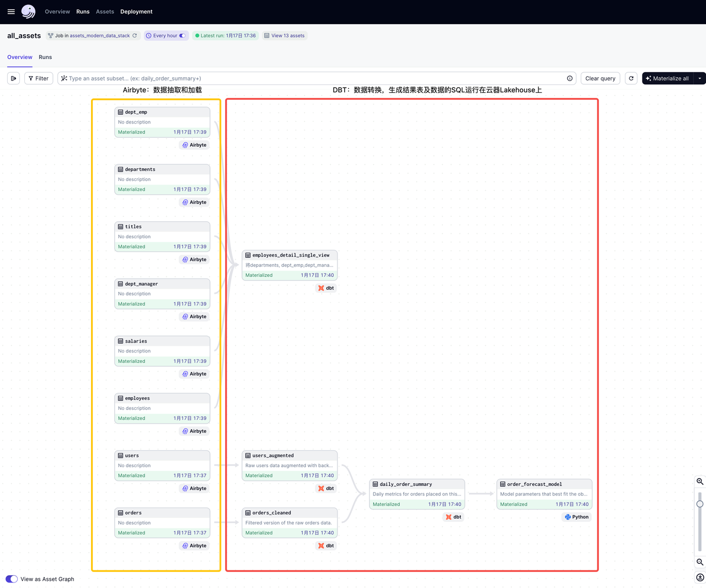Click the download graph icon

click(x=700, y=578)
